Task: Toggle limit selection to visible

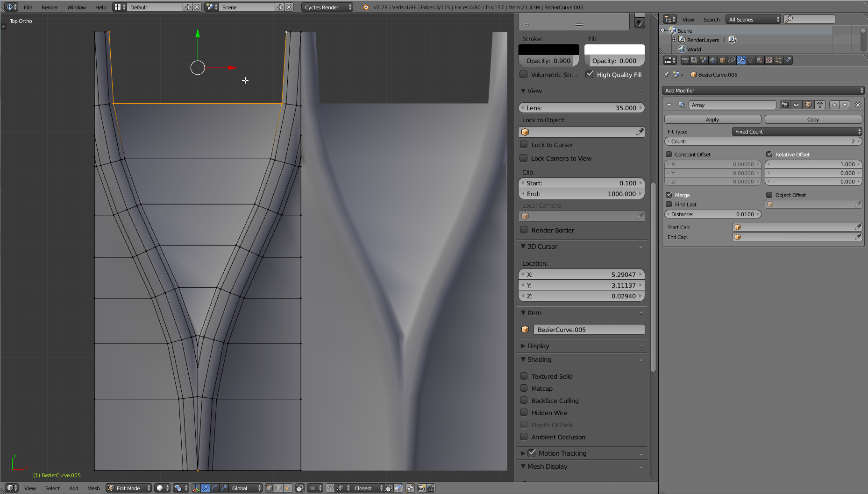Action: (300, 488)
